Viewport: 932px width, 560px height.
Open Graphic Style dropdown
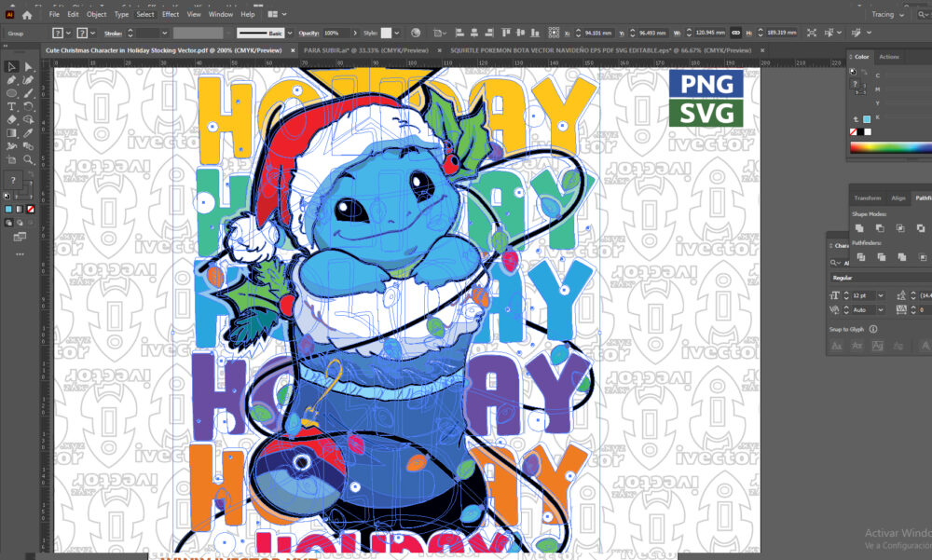397,34
